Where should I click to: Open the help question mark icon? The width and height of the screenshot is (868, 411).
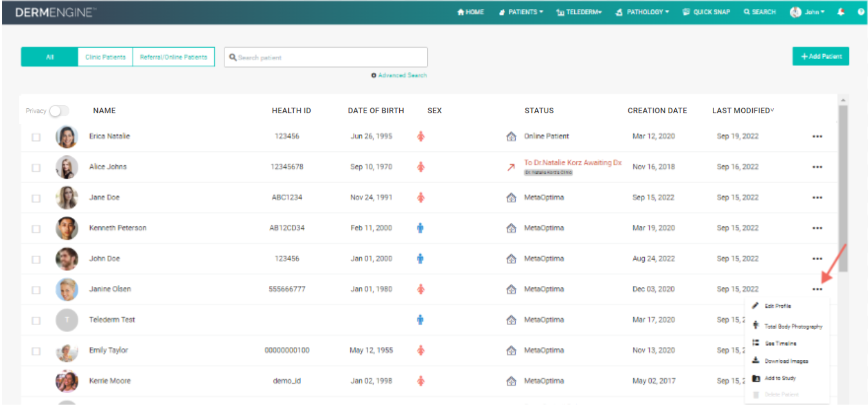(861, 12)
